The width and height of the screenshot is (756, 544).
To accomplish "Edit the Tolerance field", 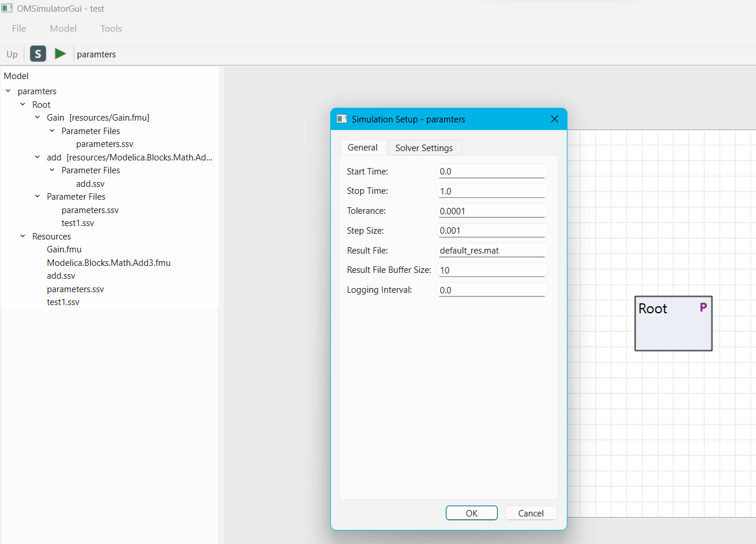I will tap(492, 211).
